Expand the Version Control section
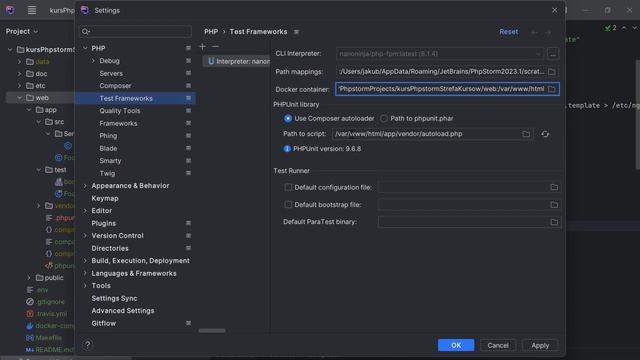This screenshot has width=640, height=360. 85,236
